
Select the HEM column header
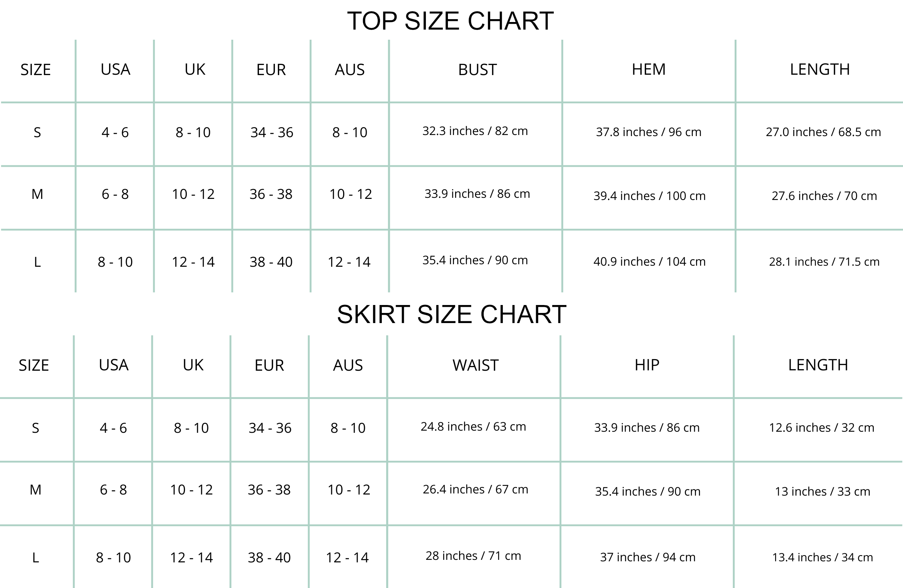click(x=648, y=70)
